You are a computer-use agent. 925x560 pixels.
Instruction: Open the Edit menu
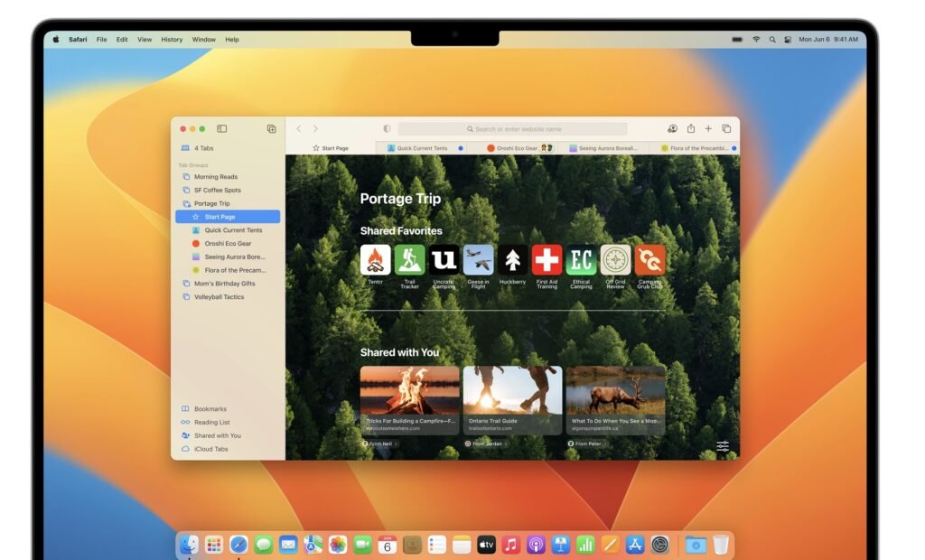pyautogui.click(x=122, y=40)
